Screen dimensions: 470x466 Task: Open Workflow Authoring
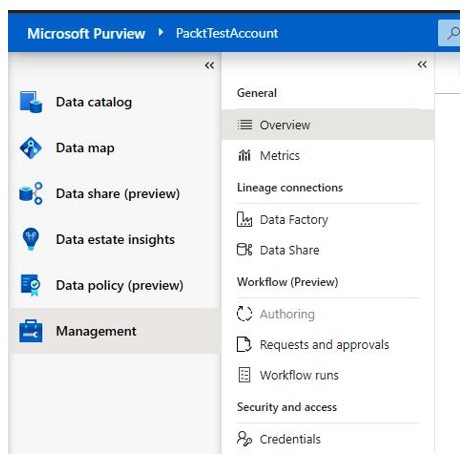[328, 314]
